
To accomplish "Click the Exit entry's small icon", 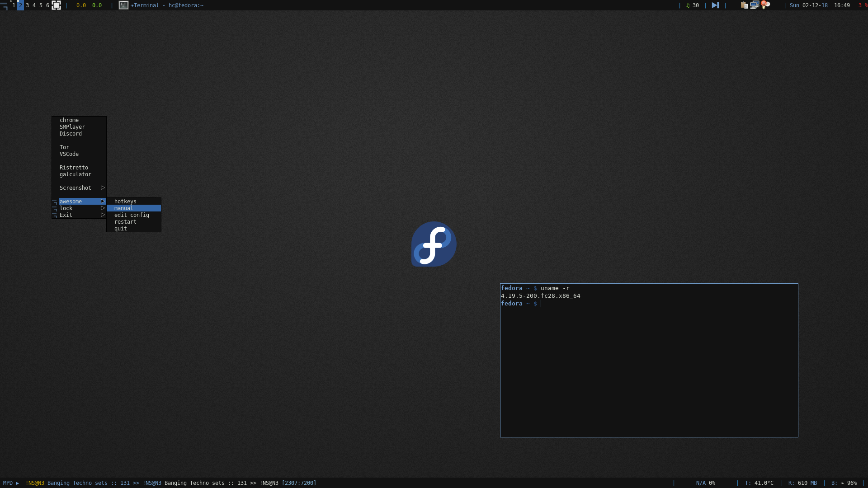I will tap(55, 215).
